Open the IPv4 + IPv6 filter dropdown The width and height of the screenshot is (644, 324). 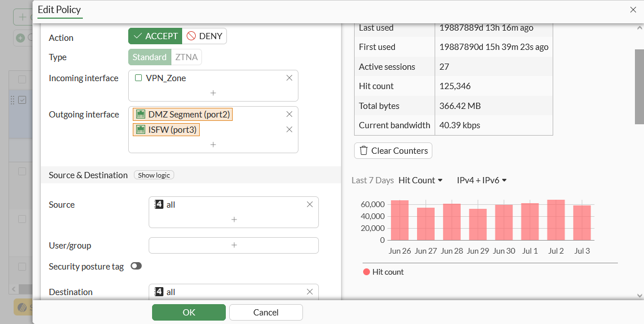[x=482, y=180]
